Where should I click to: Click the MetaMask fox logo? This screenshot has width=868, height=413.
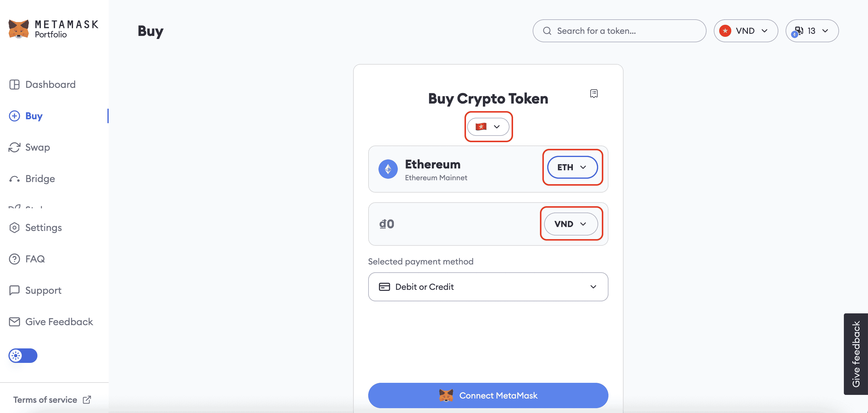(18, 29)
